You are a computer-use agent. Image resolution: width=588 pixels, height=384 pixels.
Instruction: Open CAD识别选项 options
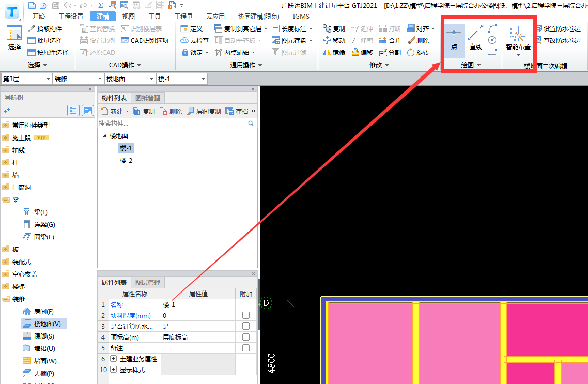[x=145, y=40]
